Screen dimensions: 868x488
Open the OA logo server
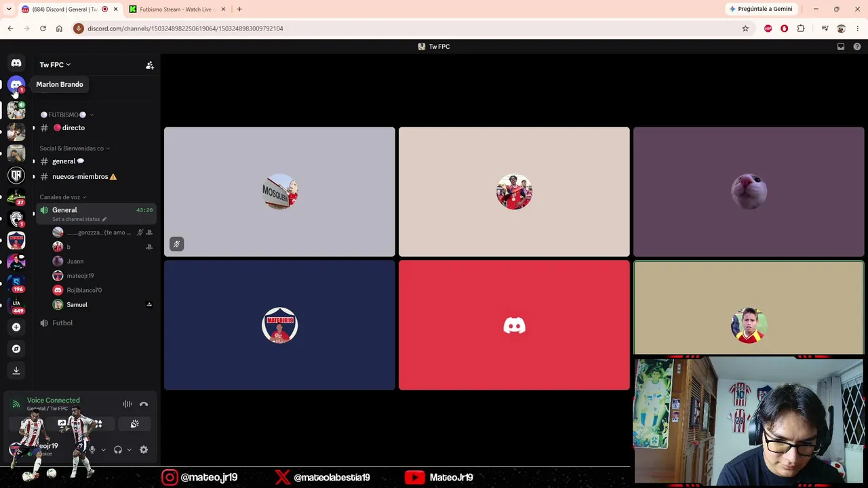16,176
